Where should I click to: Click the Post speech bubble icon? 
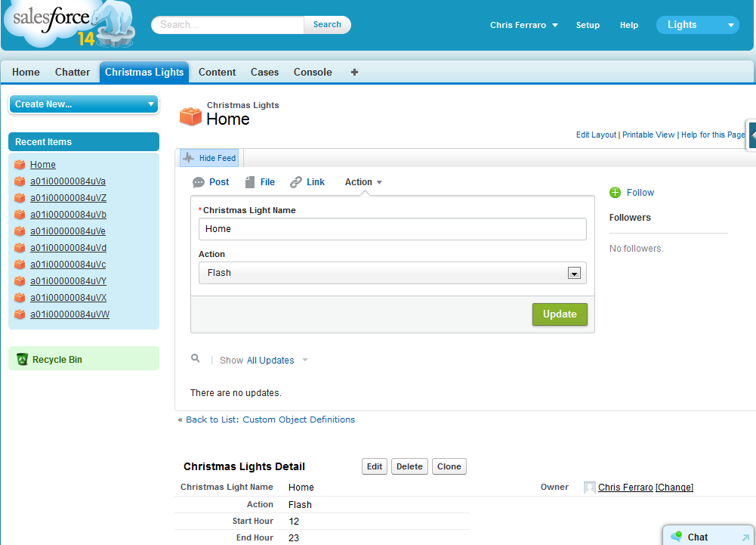(199, 182)
